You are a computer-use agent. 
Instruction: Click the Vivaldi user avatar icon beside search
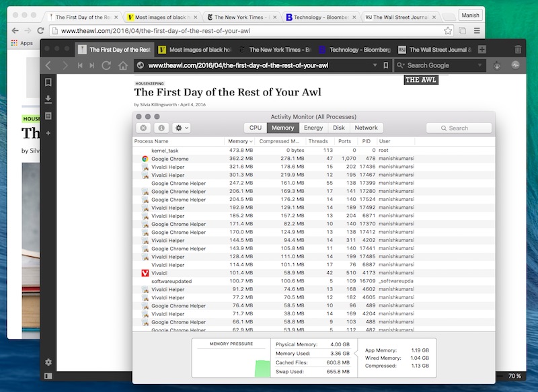point(497,65)
